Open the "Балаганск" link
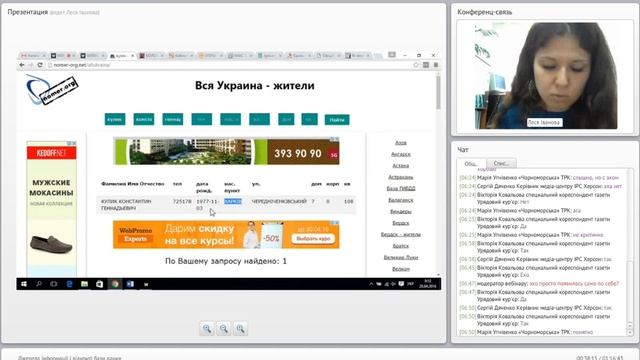Screen dimensions: 640x360 click(x=401, y=200)
